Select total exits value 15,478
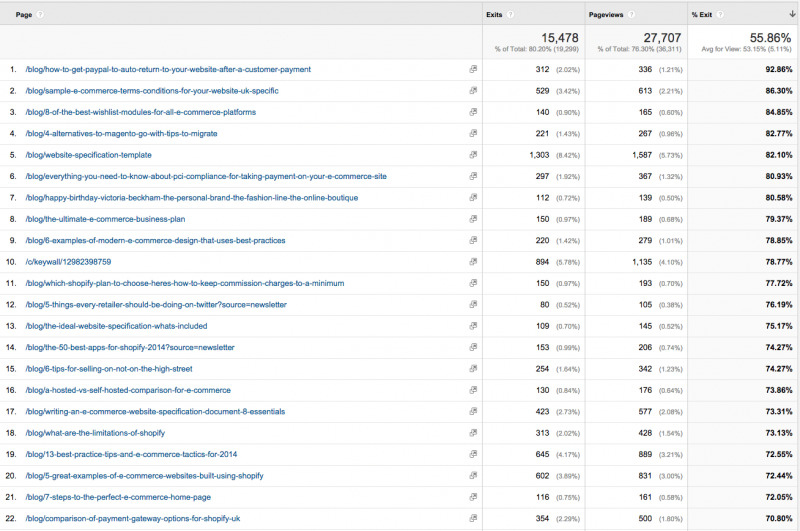This screenshot has height=531, width=800. pos(560,38)
